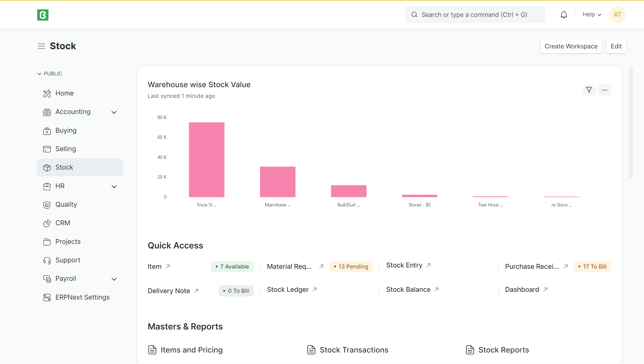This screenshot has height=364, width=644.
Task: Expand the Accounting section chevron
Action: (x=114, y=112)
